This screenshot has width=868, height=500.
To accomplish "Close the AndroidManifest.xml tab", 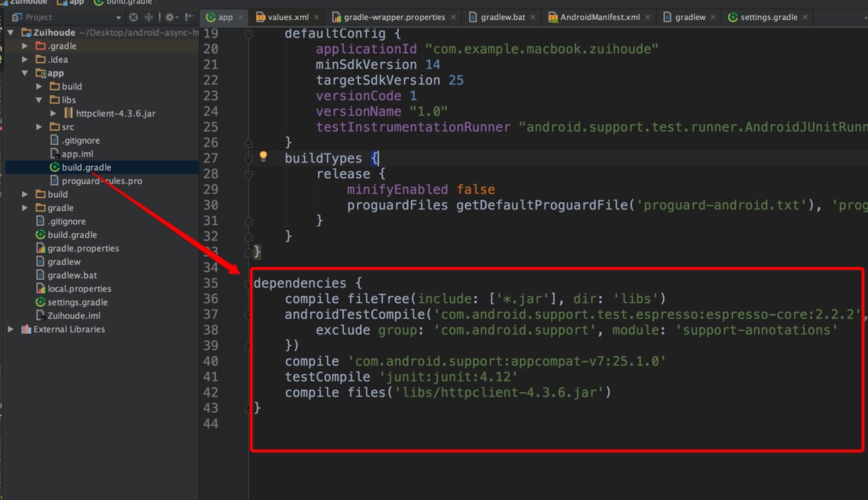I will pyautogui.click(x=648, y=17).
